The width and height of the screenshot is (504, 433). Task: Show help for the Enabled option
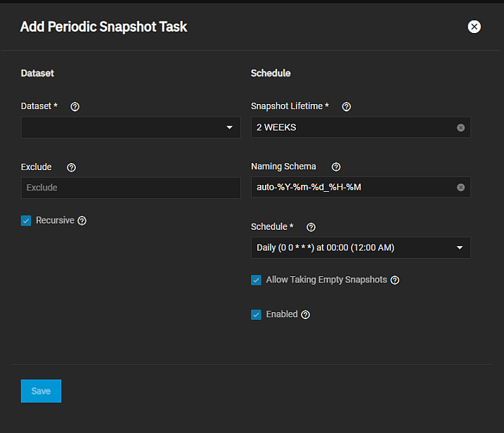pyautogui.click(x=306, y=315)
